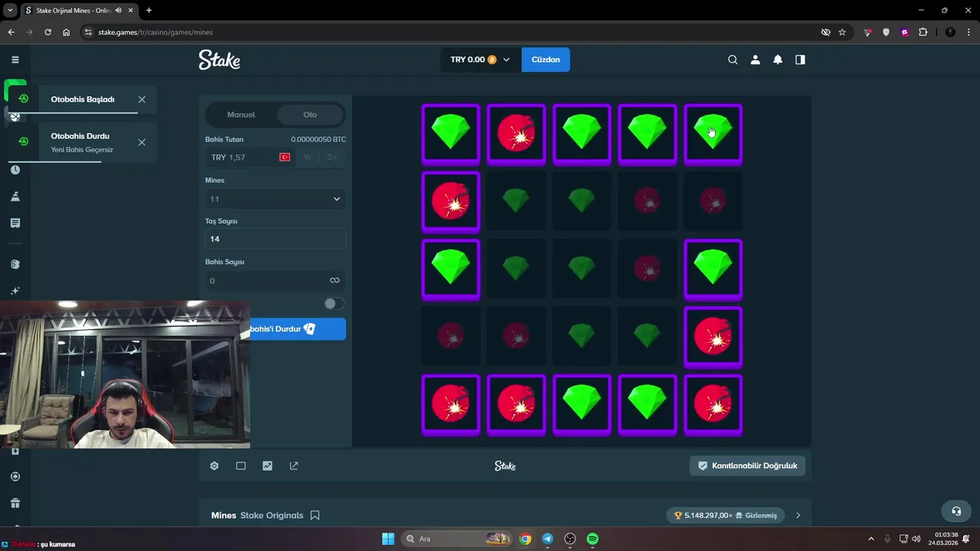
Task: Open Chrome three-dot menu
Action: click(969, 32)
